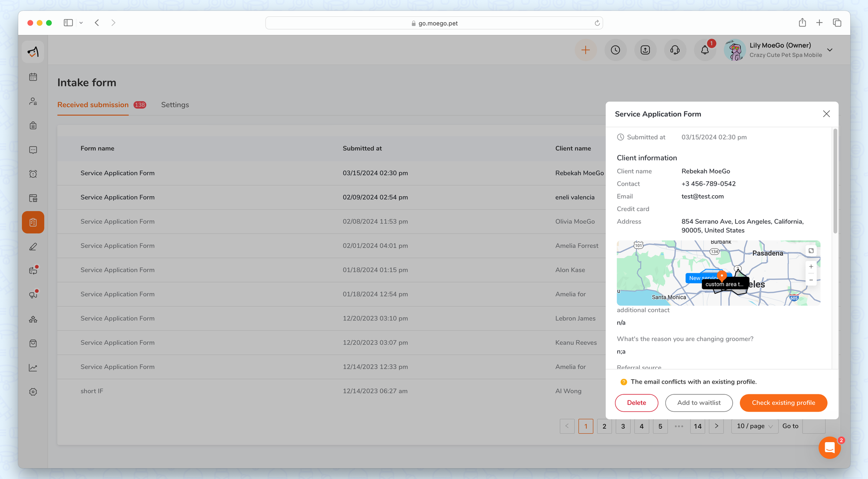
Task: Click the Go to page input field
Action: coord(813,427)
